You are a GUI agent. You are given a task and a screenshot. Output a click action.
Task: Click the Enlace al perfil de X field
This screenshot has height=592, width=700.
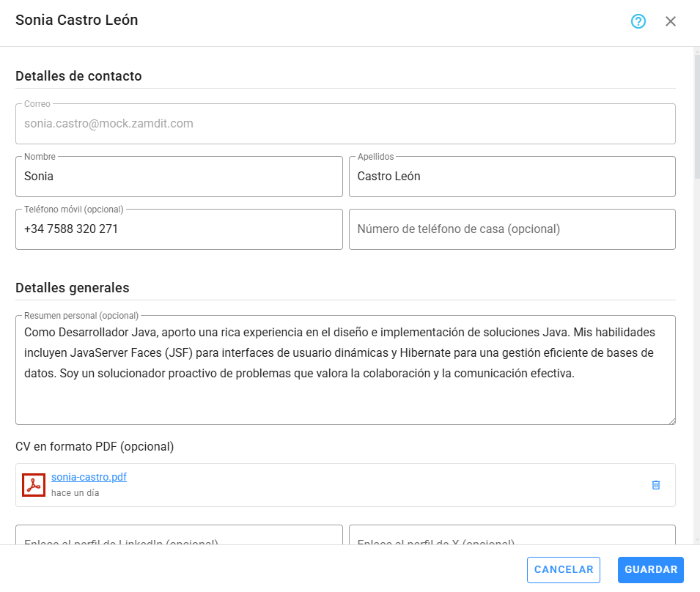pos(512,539)
